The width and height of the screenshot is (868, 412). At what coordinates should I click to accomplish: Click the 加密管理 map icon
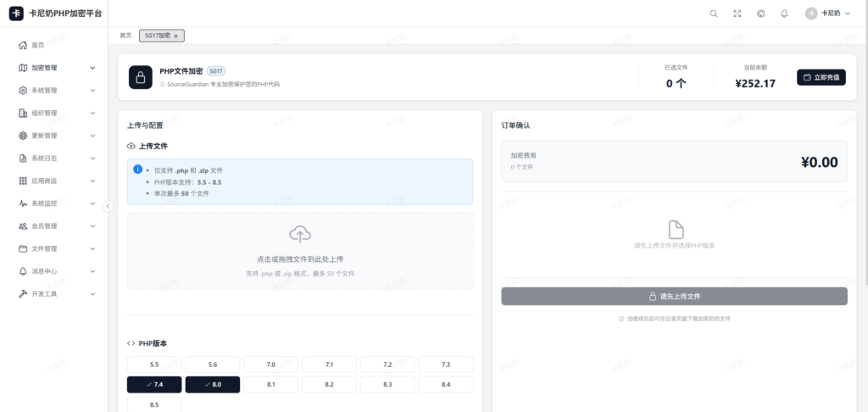(23, 68)
